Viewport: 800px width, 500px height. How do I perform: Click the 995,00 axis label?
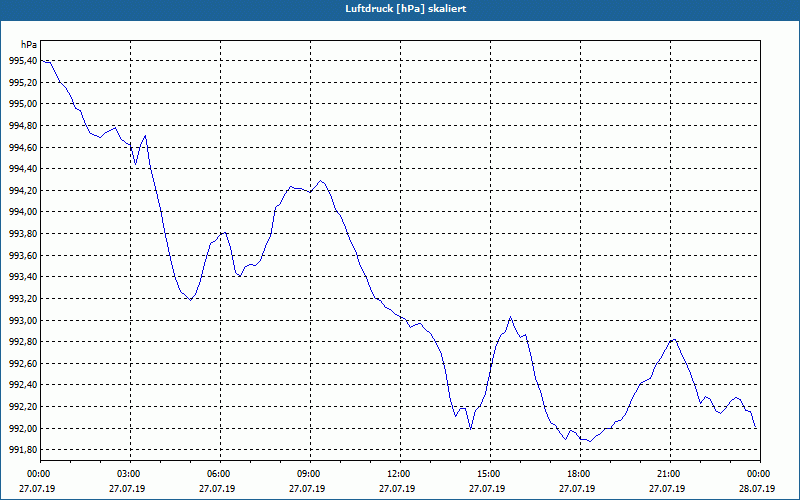23,104
